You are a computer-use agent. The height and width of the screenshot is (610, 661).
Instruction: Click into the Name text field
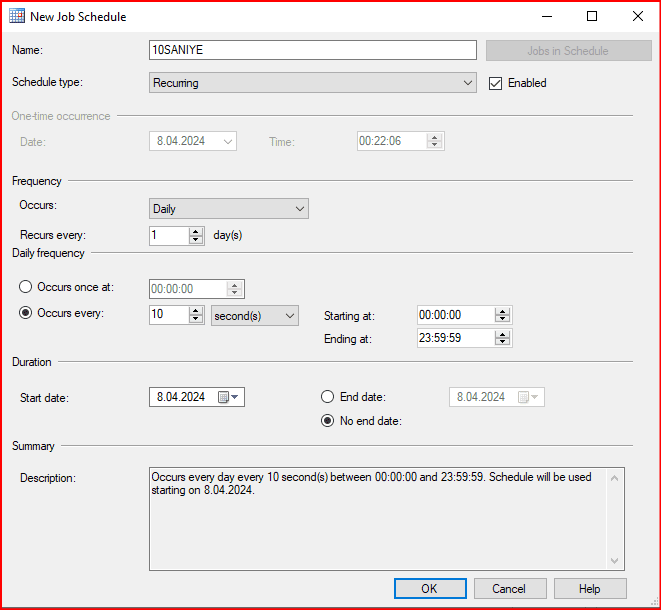click(x=312, y=51)
